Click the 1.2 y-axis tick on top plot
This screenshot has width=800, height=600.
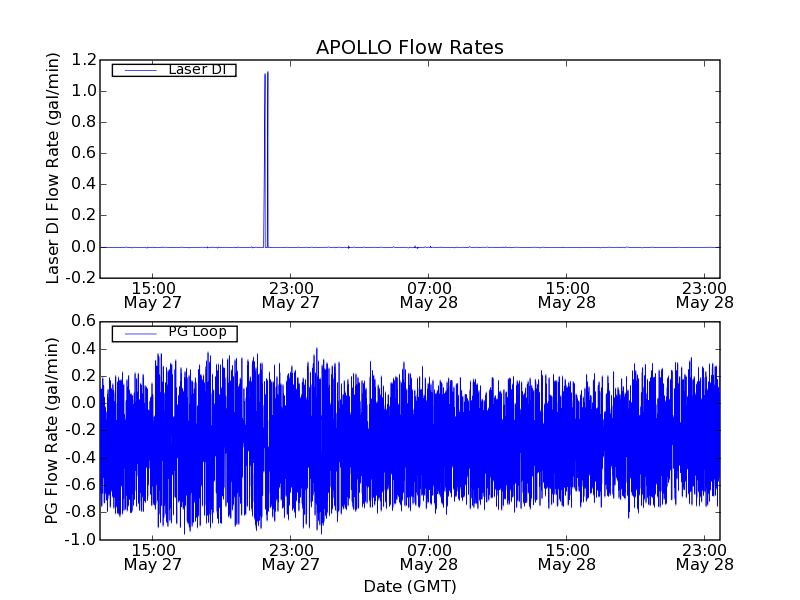coord(83,60)
